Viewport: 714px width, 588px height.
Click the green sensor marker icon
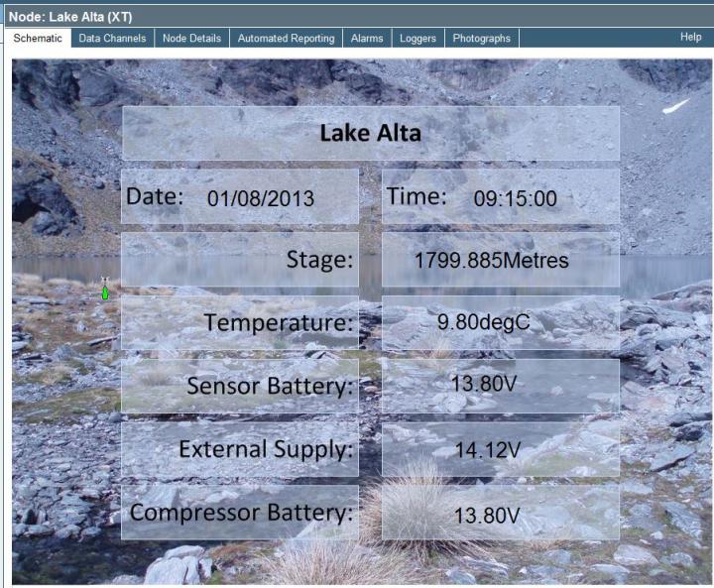click(105, 292)
